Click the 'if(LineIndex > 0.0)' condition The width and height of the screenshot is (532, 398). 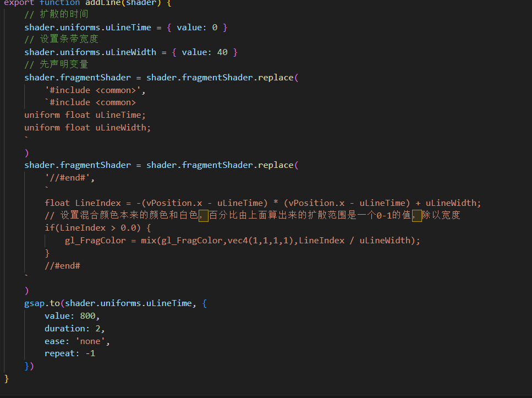(92, 228)
